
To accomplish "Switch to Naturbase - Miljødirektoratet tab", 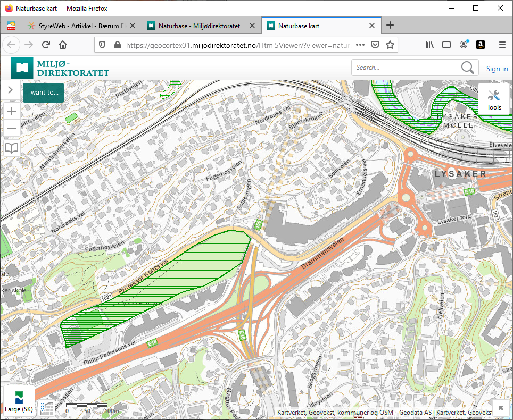I will pyautogui.click(x=200, y=25).
